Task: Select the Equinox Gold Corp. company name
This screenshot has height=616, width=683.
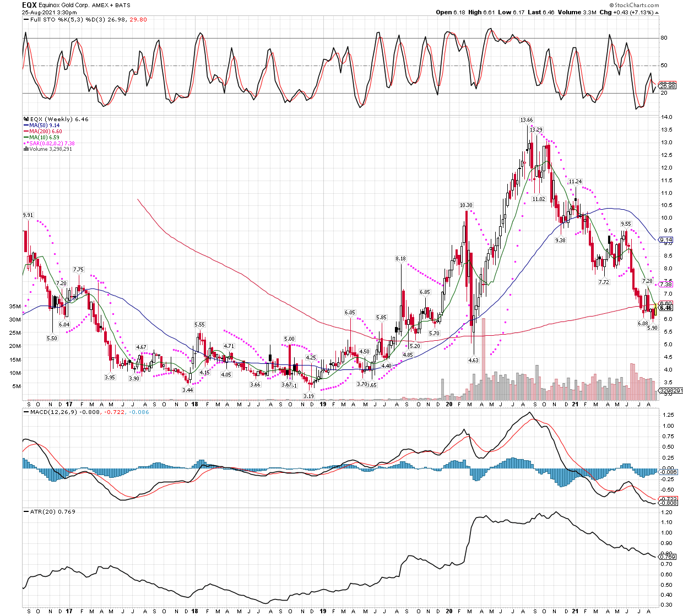Action: (x=63, y=5)
